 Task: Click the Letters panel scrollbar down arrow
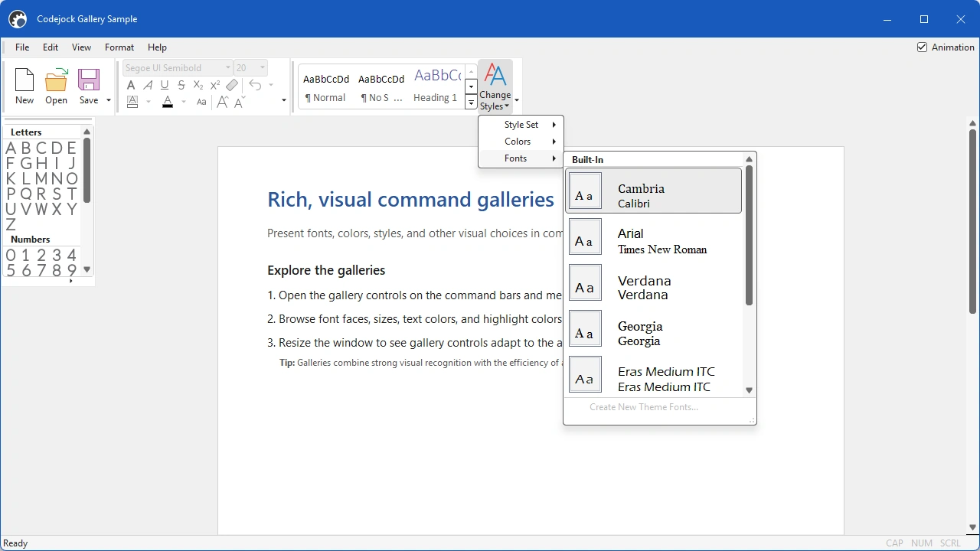pos(87,269)
